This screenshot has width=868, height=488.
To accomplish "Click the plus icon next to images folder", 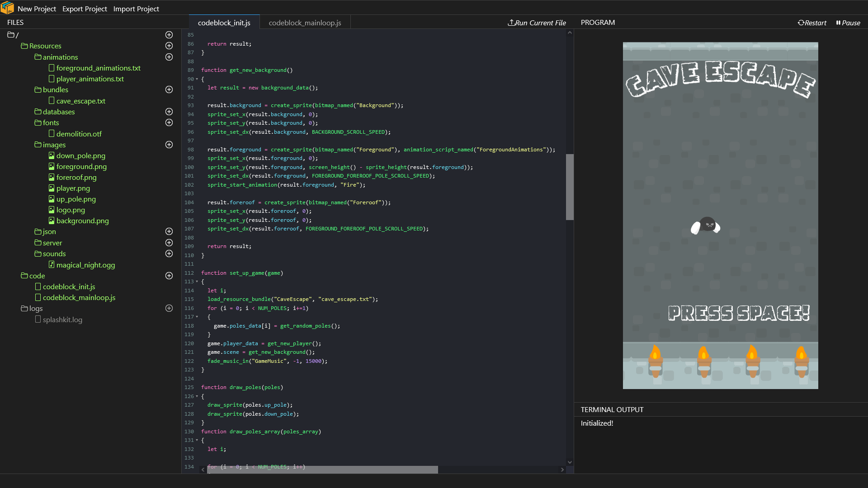I will [169, 145].
